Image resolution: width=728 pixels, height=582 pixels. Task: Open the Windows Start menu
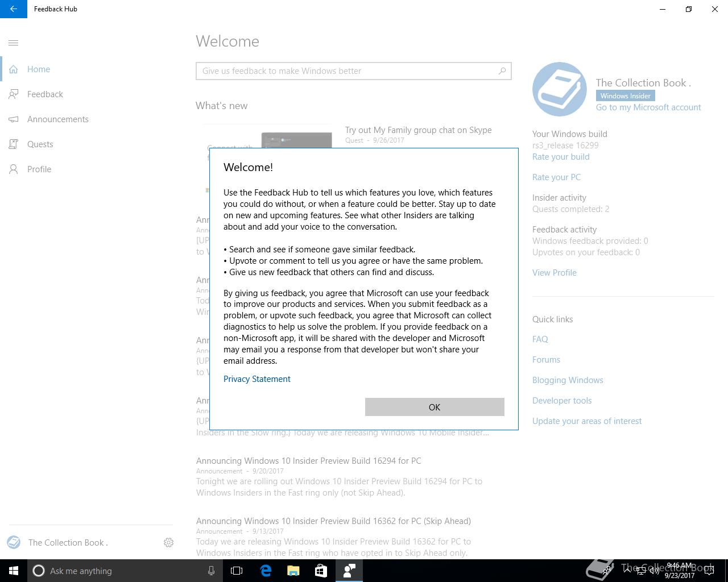click(14, 571)
